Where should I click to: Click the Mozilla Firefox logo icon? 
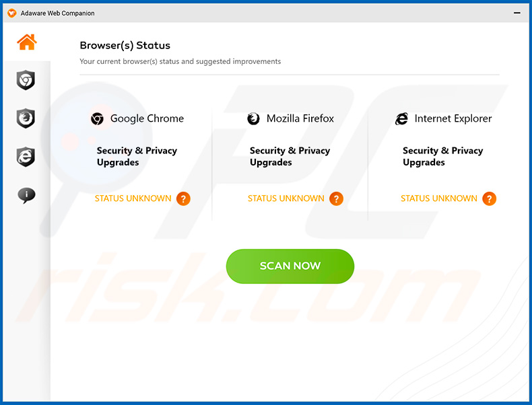click(253, 118)
